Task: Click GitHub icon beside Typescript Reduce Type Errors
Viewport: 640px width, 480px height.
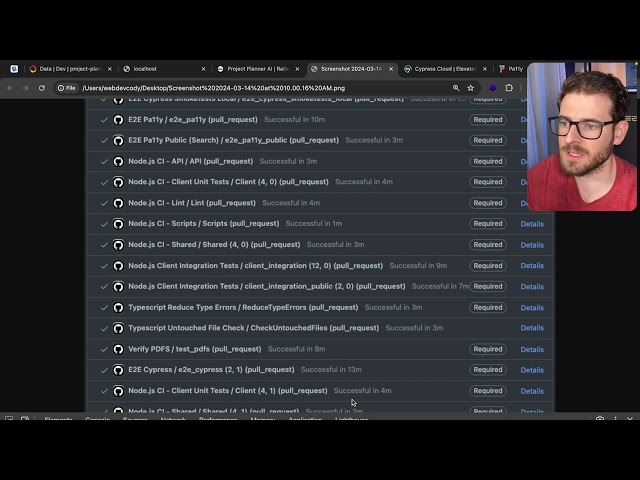Action: coord(118,307)
